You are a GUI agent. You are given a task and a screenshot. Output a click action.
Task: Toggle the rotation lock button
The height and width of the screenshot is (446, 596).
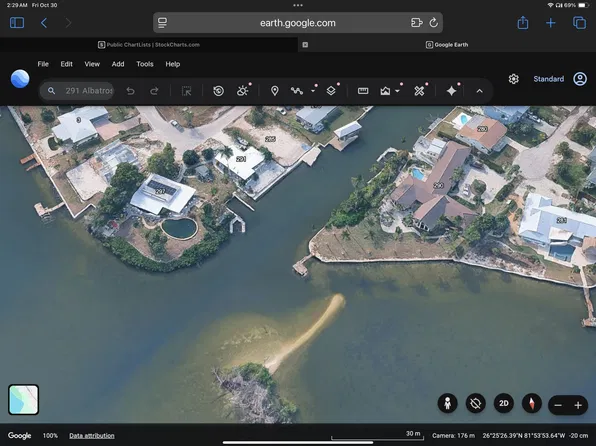point(476,403)
